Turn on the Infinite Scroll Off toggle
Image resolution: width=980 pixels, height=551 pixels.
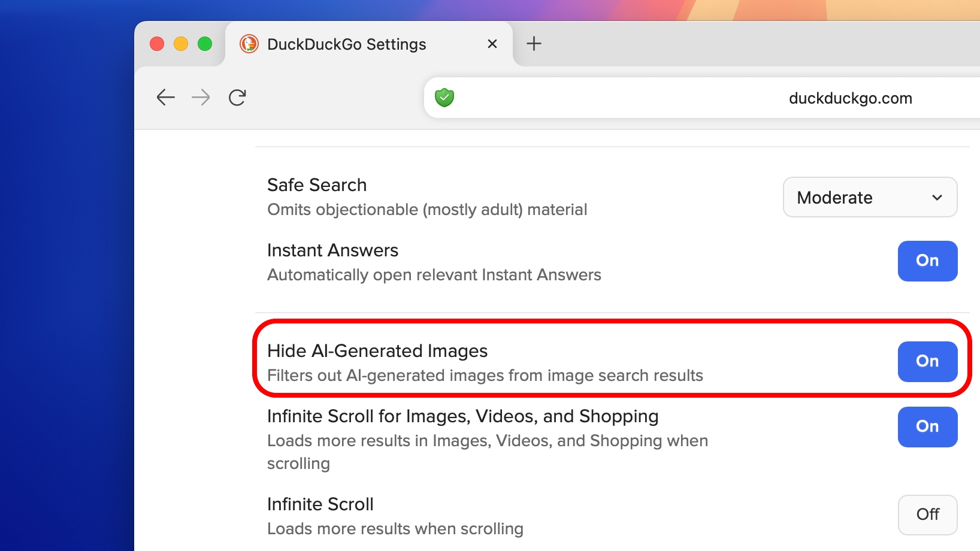[x=927, y=514]
